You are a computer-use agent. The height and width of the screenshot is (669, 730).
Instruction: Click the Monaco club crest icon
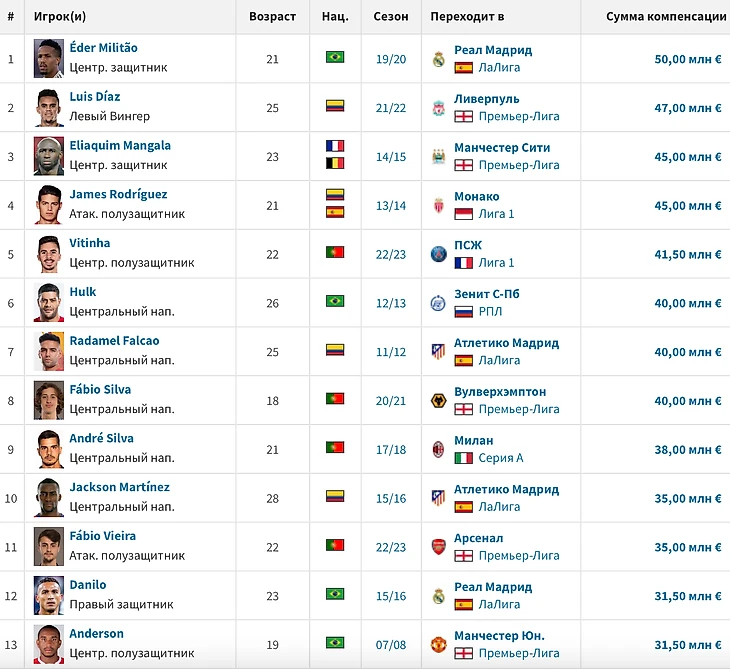point(438,206)
